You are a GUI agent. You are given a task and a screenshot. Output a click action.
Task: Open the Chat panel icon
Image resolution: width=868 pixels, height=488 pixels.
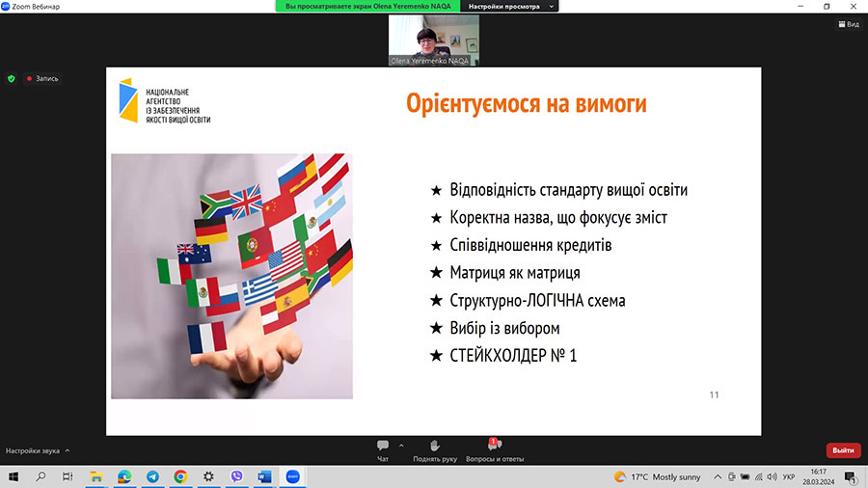(x=383, y=446)
